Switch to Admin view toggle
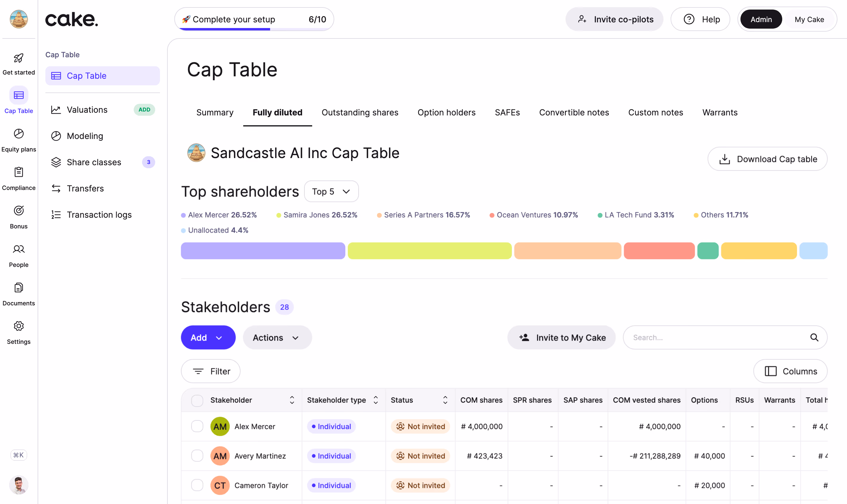This screenshot has height=504, width=847. (761, 19)
